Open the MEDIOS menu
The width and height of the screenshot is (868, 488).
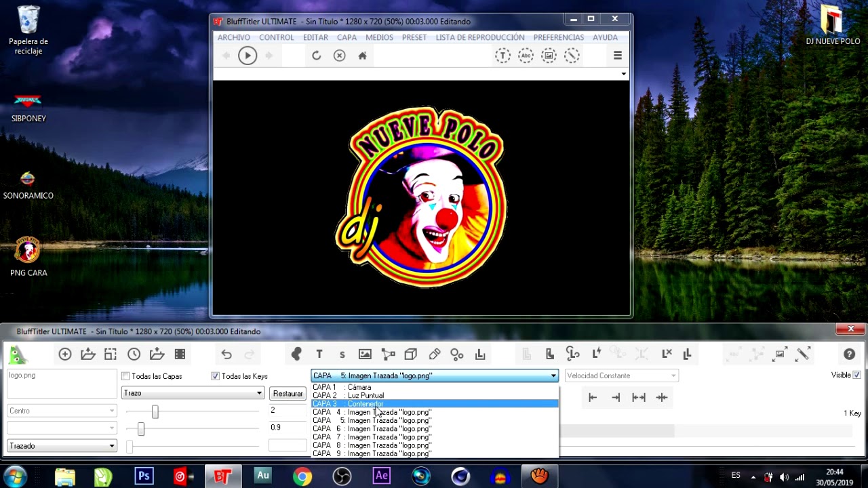click(379, 37)
